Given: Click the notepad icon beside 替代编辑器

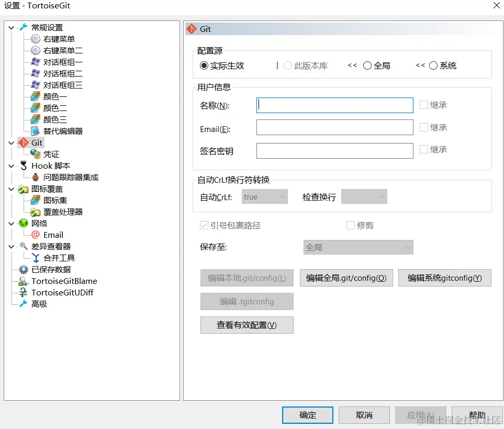Looking at the screenshot, I should click(x=36, y=131).
